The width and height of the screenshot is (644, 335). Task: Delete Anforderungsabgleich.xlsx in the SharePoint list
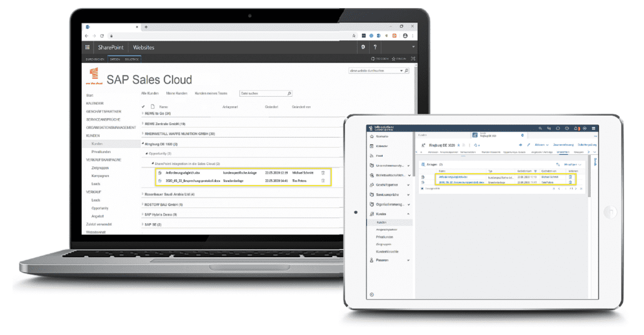point(323,172)
